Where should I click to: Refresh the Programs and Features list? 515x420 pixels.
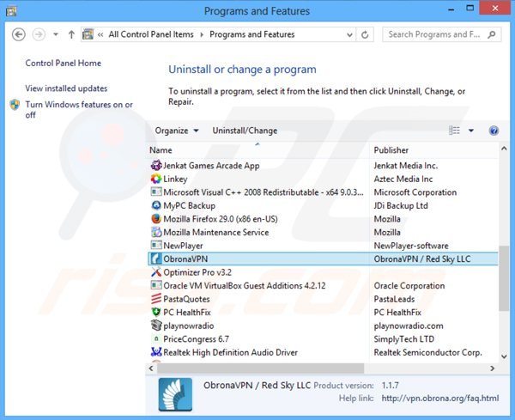pyautogui.click(x=365, y=34)
